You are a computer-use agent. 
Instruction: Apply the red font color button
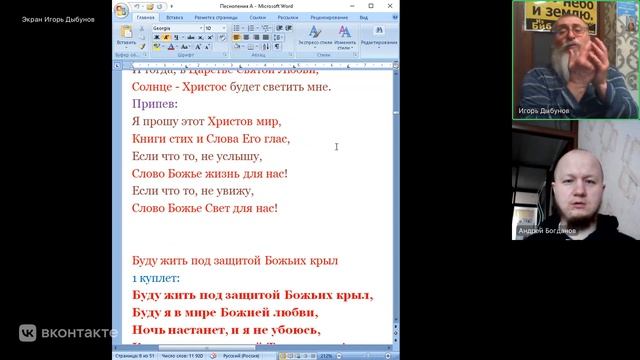pyautogui.click(x=171, y=47)
